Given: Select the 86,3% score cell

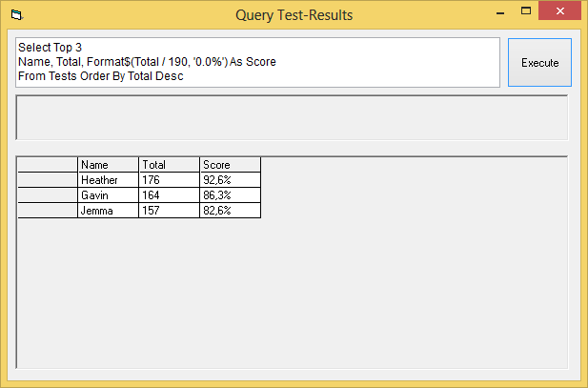Looking at the screenshot, I should click(x=230, y=194).
